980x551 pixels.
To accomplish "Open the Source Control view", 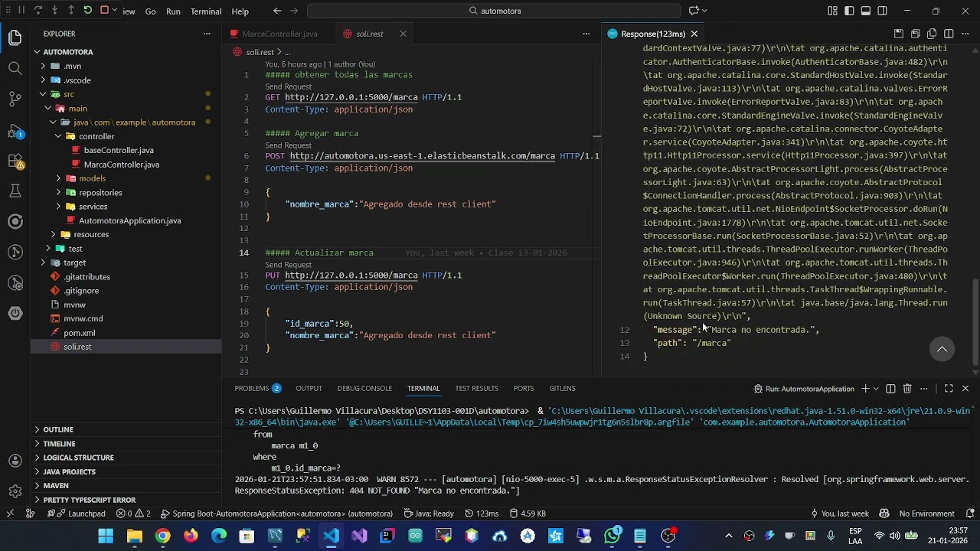I will point(15,99).
